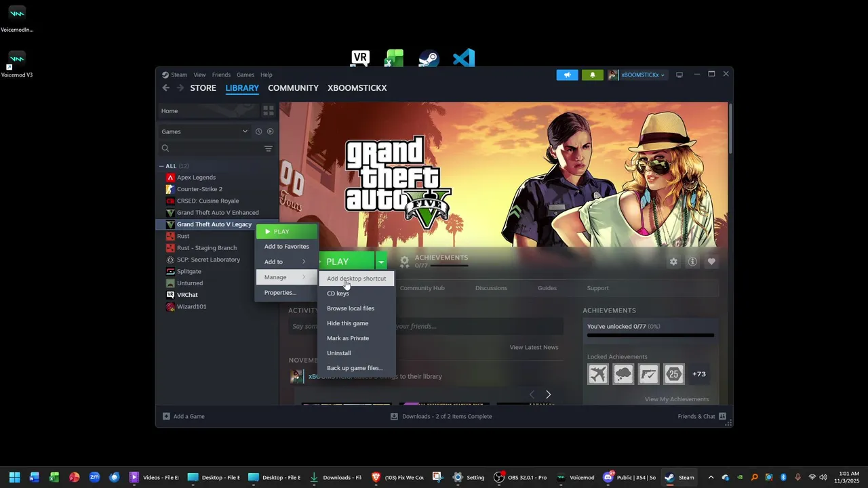
Task: Click View Latest News link
Action: tap(534, 348)
